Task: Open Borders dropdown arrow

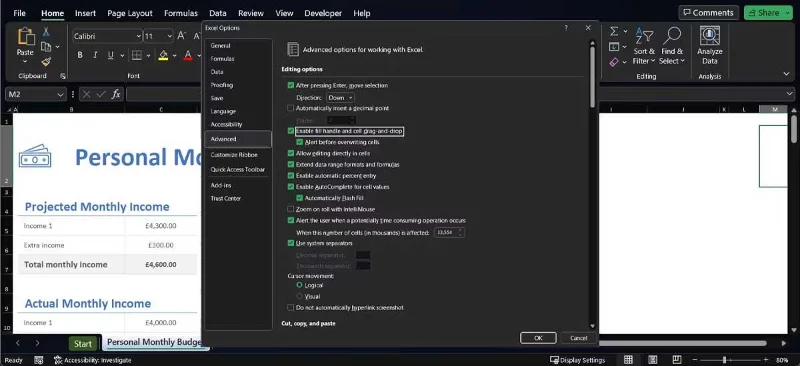Action: (148, 56)
